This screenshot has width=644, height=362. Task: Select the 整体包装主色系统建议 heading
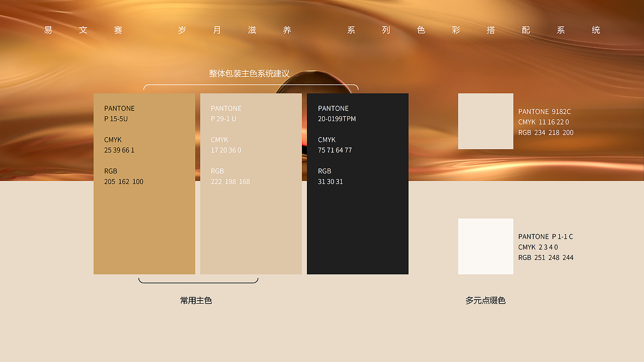pos(249,73)
